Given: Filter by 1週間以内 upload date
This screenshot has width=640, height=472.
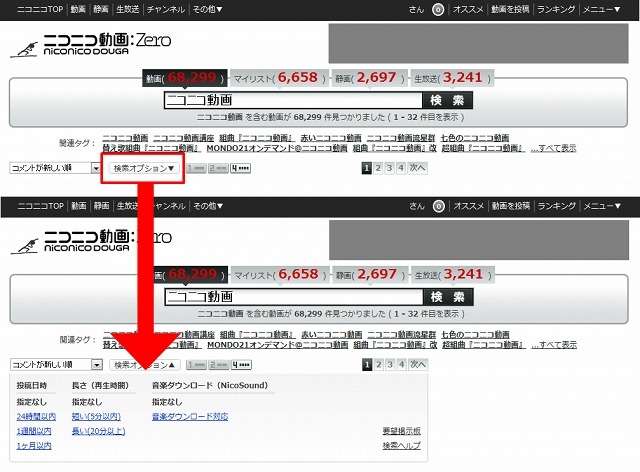Looking at the screenshot, I should (34, 431).
